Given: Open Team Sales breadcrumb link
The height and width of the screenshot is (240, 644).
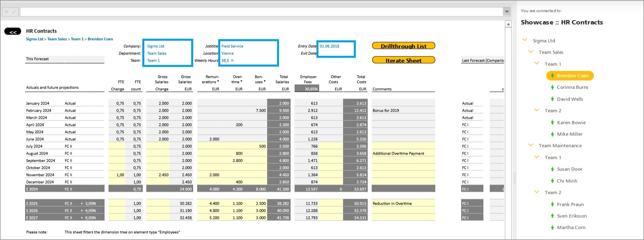Looking at the screenshot, I should 57,39.
